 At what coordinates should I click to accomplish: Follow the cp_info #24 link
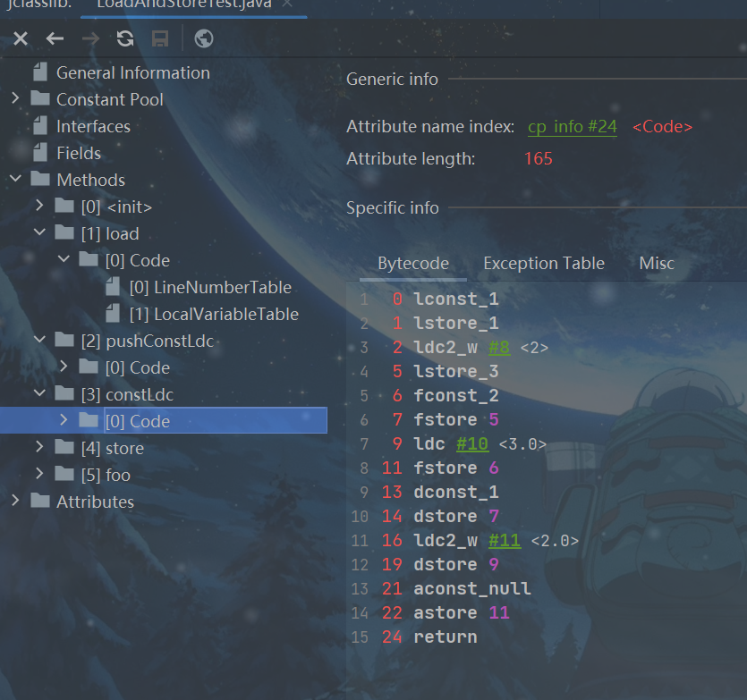coord(572,126)
